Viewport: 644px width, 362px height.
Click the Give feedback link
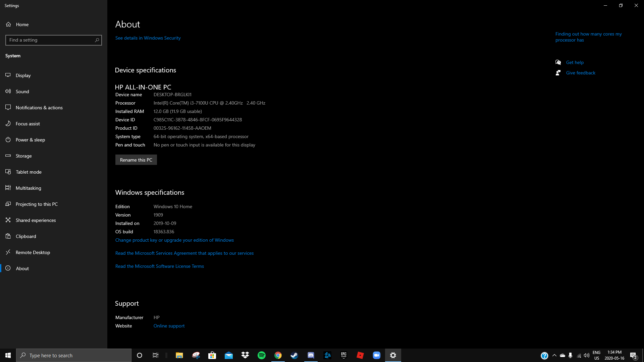pyautogui.click(x=581, y=73)
